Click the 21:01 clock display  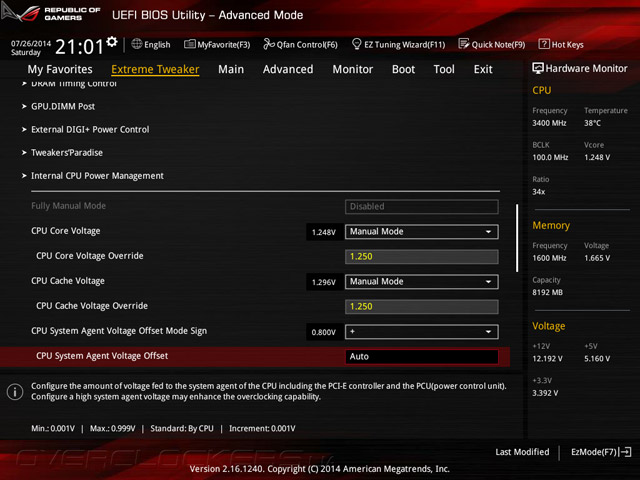click(x=80, y=47)
